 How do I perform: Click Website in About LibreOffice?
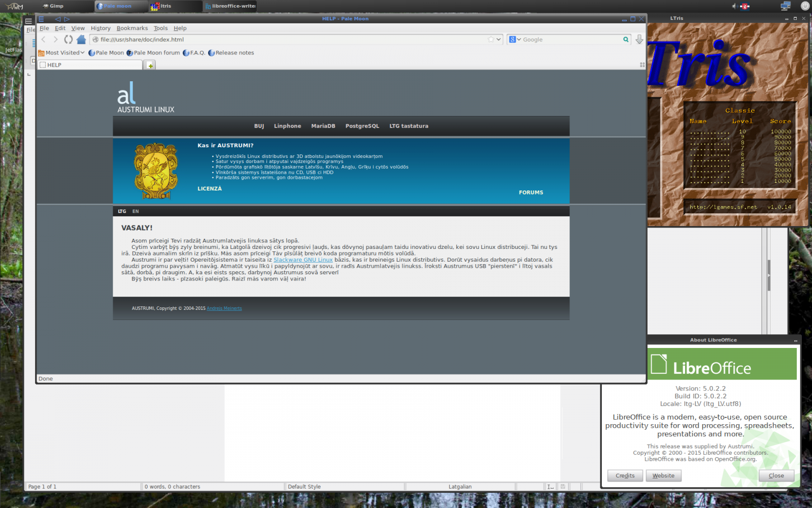[663, 475]
